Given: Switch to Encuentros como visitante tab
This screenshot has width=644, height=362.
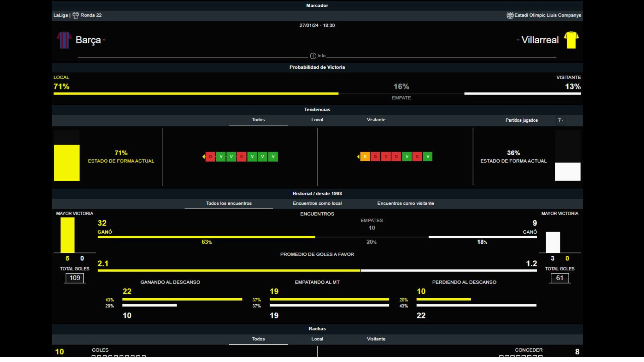Looking at the screenshot, I should point(406,203).
